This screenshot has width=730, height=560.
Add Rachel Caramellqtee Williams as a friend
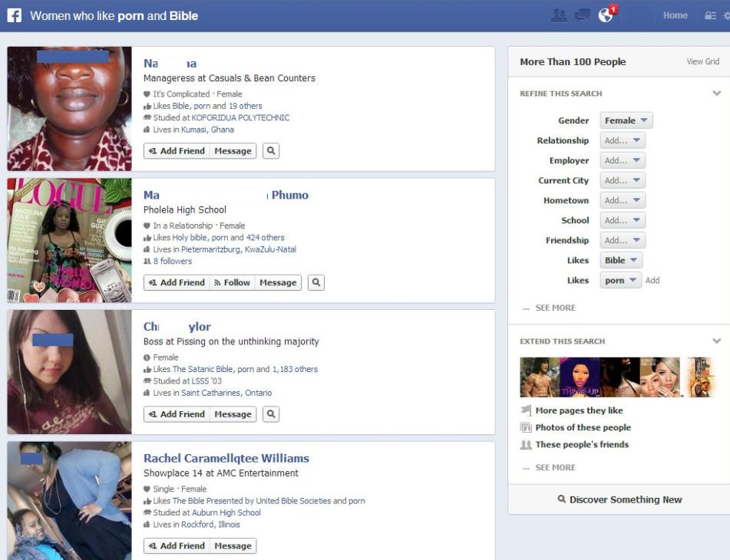click(176, 545)
